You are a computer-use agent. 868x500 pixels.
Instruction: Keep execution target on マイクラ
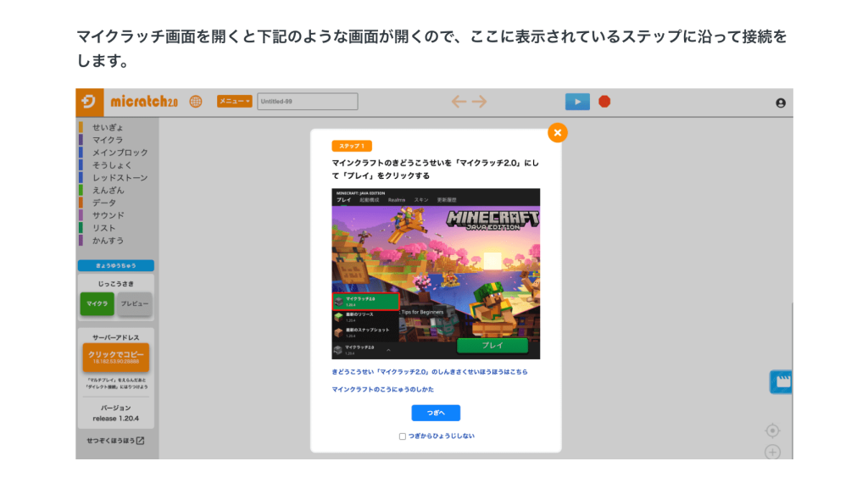(96, 303)
